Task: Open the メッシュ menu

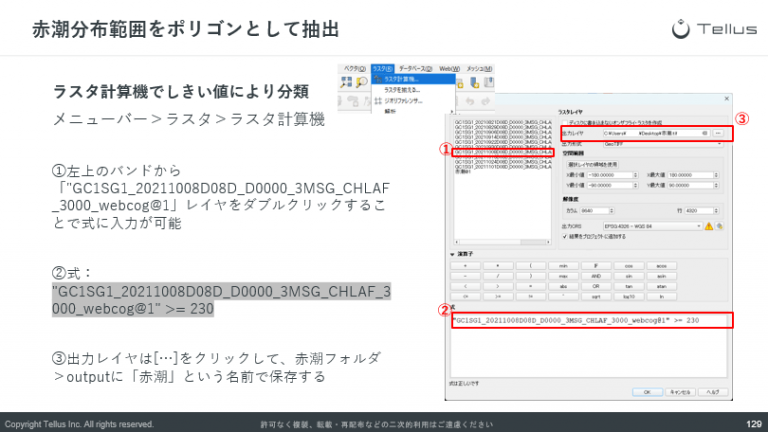Action: [479, 69]
